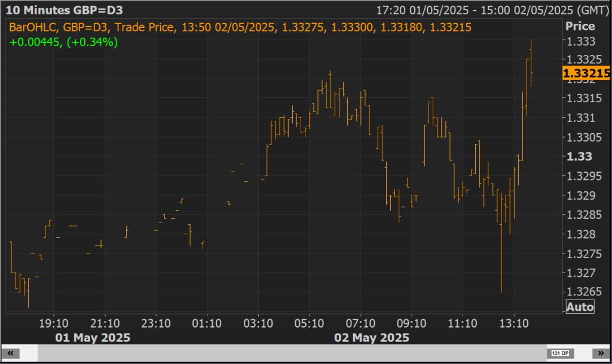Click the scroll right double-arrow button
Viewport: 612px width, 364px height.
click(601, 353)
